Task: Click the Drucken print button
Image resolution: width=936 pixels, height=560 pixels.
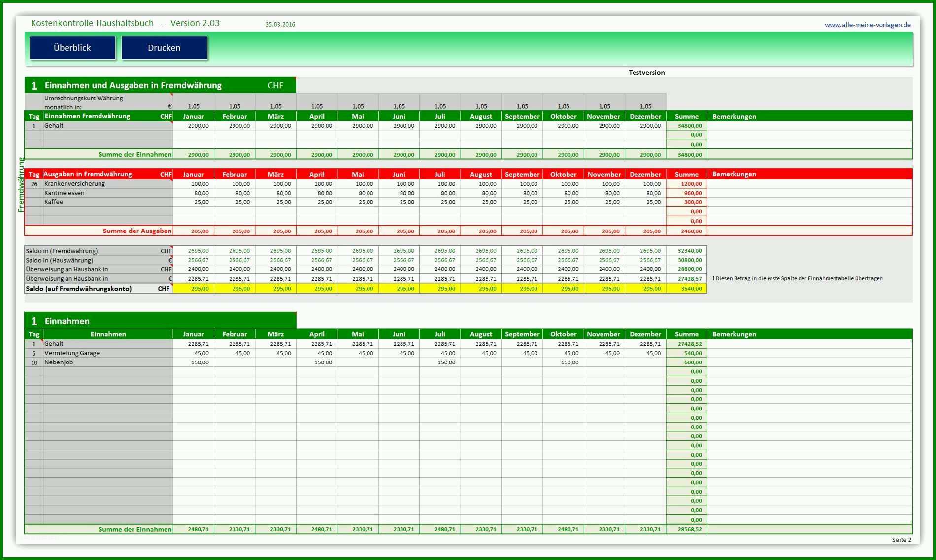Action: pyautogui.click(x=165, y=48)
